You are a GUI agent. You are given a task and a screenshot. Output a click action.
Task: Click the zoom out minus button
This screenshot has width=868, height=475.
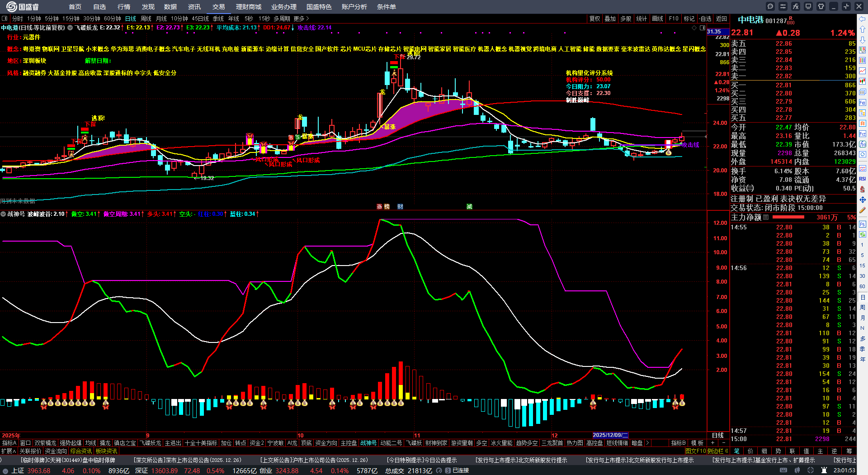[723, 443]
